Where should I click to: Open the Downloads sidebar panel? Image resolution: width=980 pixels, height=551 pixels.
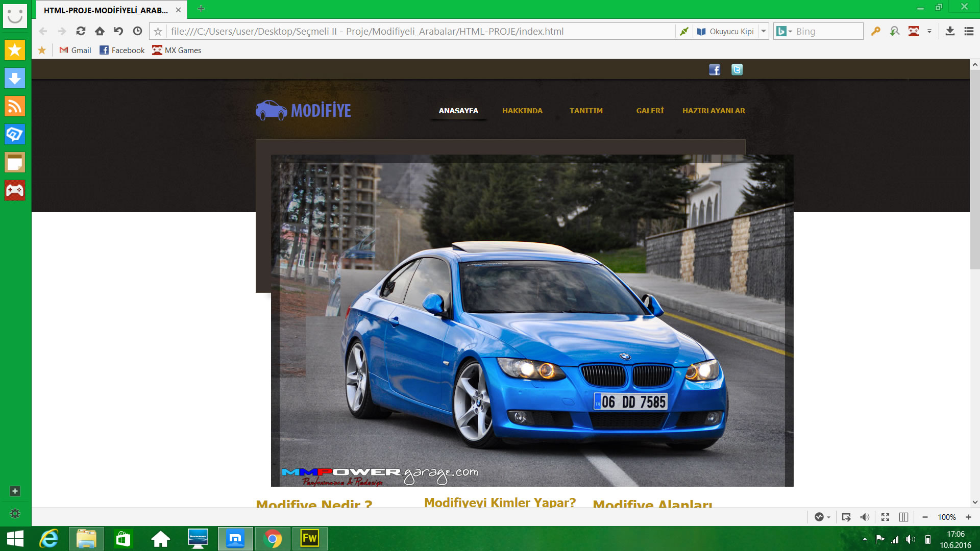pos(15,78)
